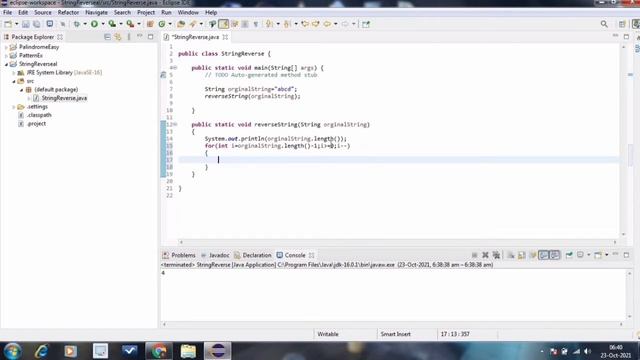
Task: Click Previous Annotation toolbar icon
Action: pos(287,24)
